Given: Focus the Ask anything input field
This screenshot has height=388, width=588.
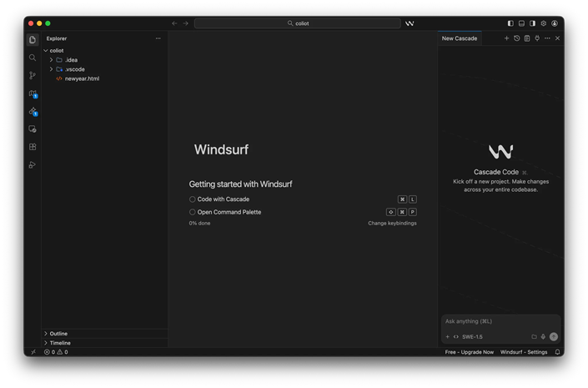Looking at the screenshot, I should (x=500, y=321).
